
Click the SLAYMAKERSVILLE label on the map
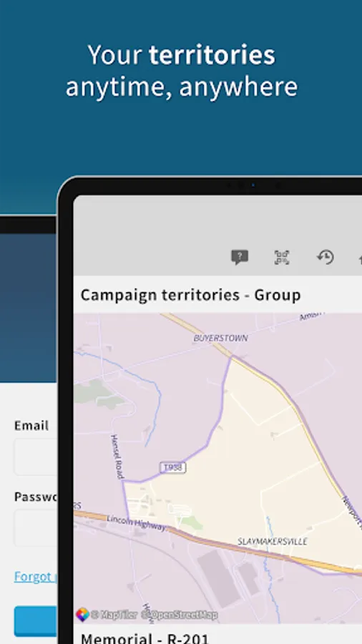[x=273, y=542]
